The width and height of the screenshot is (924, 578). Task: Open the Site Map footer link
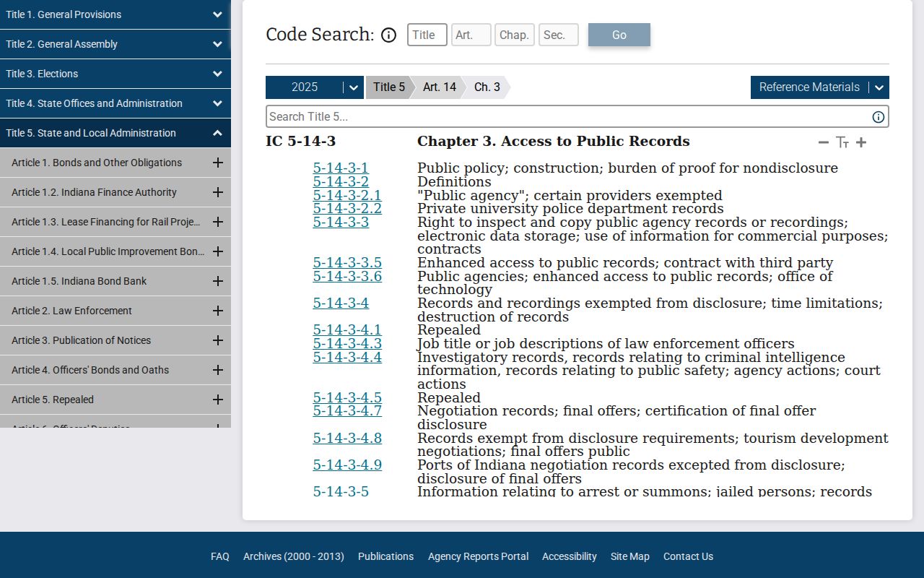[x=630, y=556]
